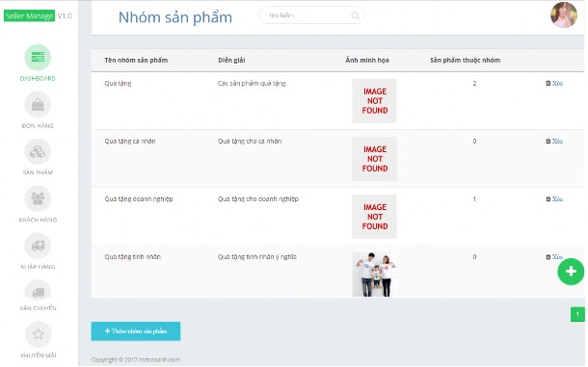Click trash icon in Quà tặng row
This screenshot has width=588, height=367.
click(x=548, y=83)
